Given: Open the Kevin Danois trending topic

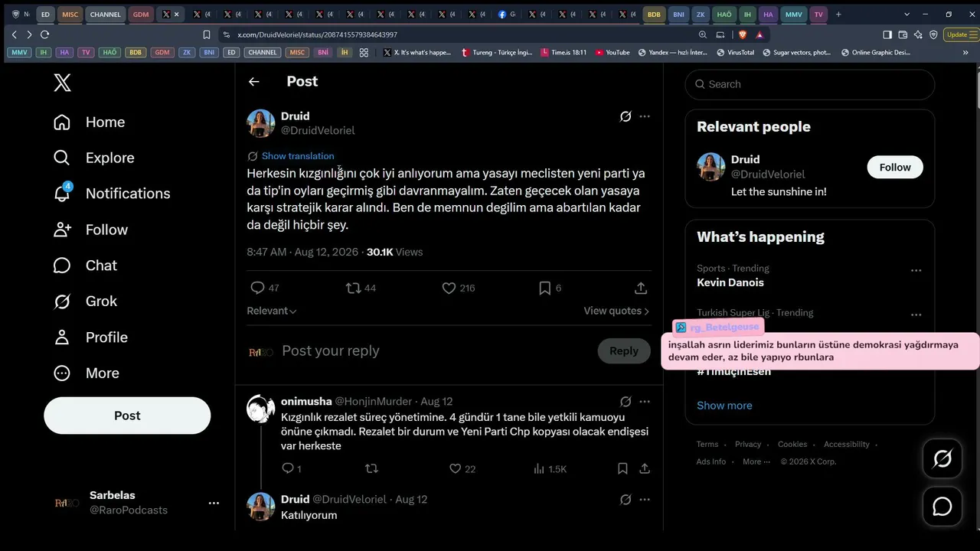Looking at the screenshot, I should pos(730,282).
